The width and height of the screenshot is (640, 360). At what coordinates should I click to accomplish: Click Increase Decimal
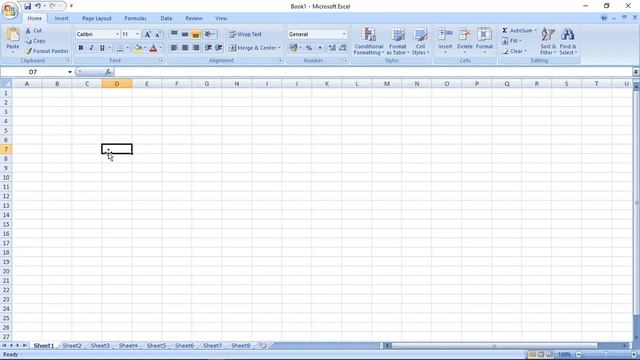(x=332, y=48)
